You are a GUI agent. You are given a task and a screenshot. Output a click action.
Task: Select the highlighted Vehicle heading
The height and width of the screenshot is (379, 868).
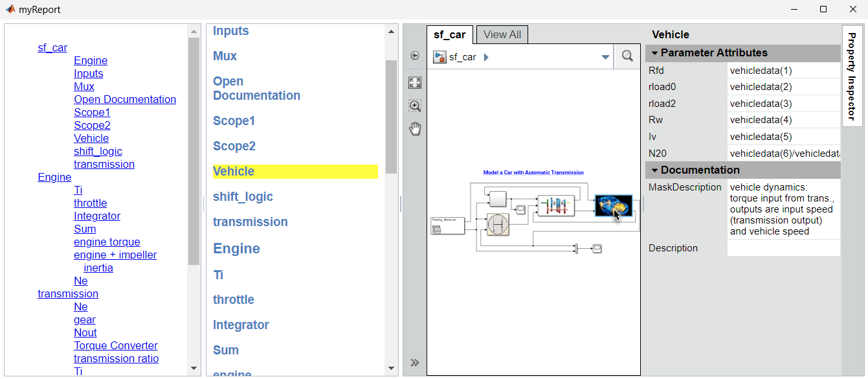tap(234, 172)
